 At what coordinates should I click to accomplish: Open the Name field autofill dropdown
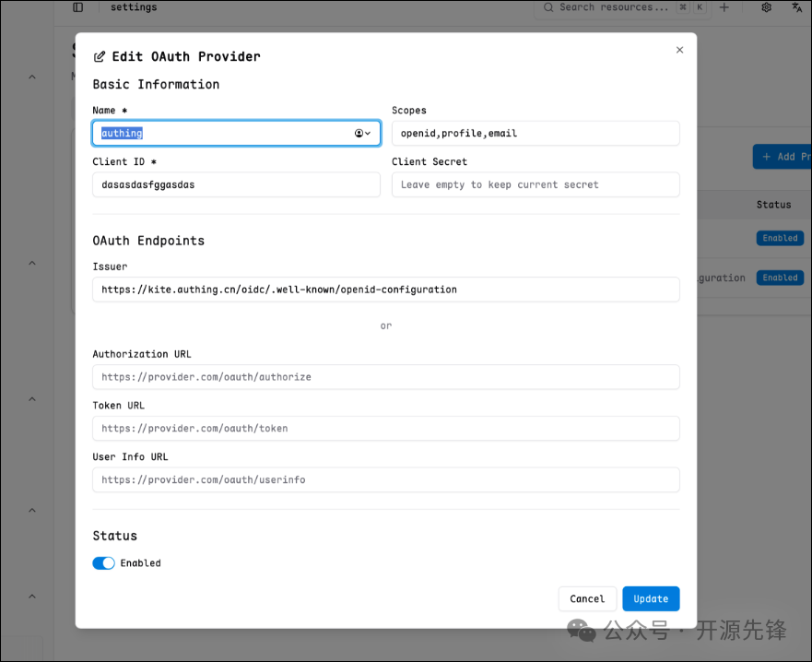click(363, 134)
